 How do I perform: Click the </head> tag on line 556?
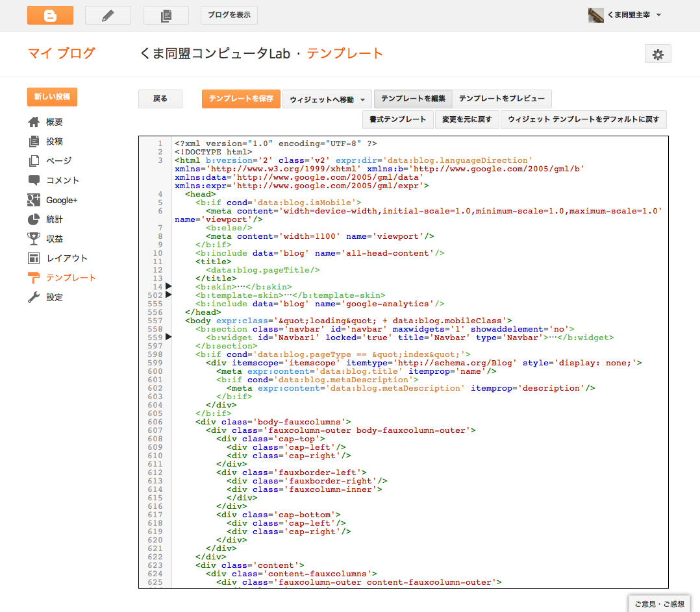coord(203,312)
